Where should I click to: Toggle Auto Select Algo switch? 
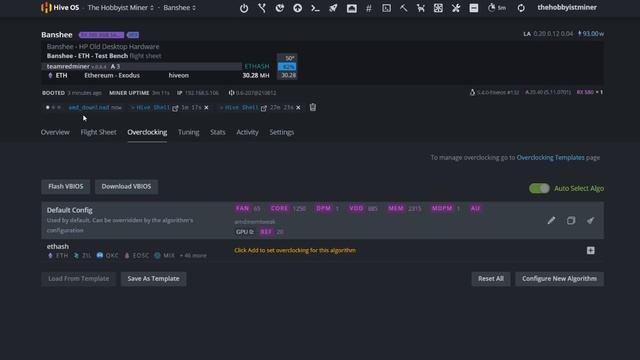click(x=539, y=188)
